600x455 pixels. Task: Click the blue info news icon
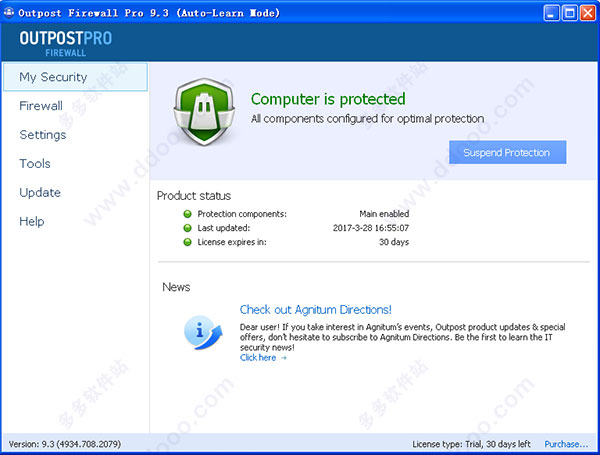click(202, 332)
